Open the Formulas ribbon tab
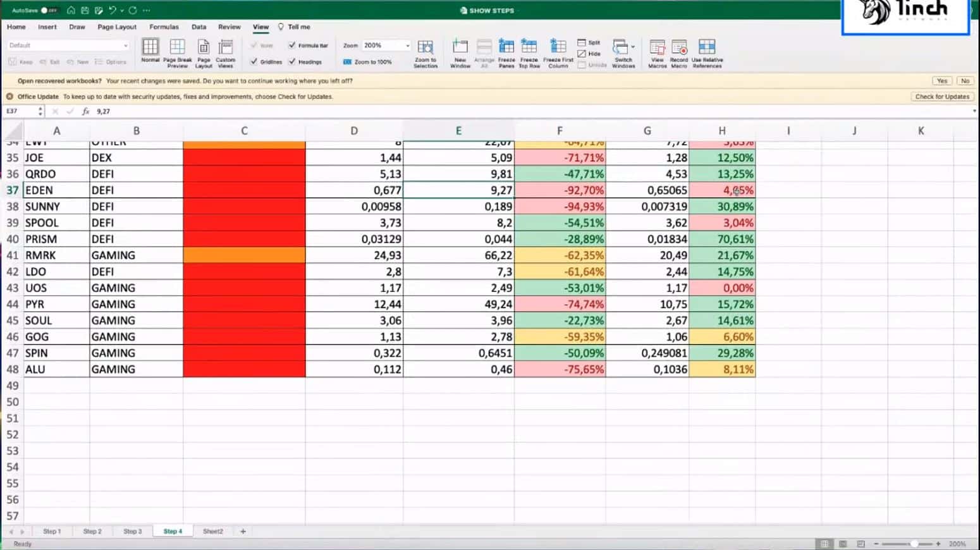The width and height of the screenshot is (980, 550). (164, 27)
